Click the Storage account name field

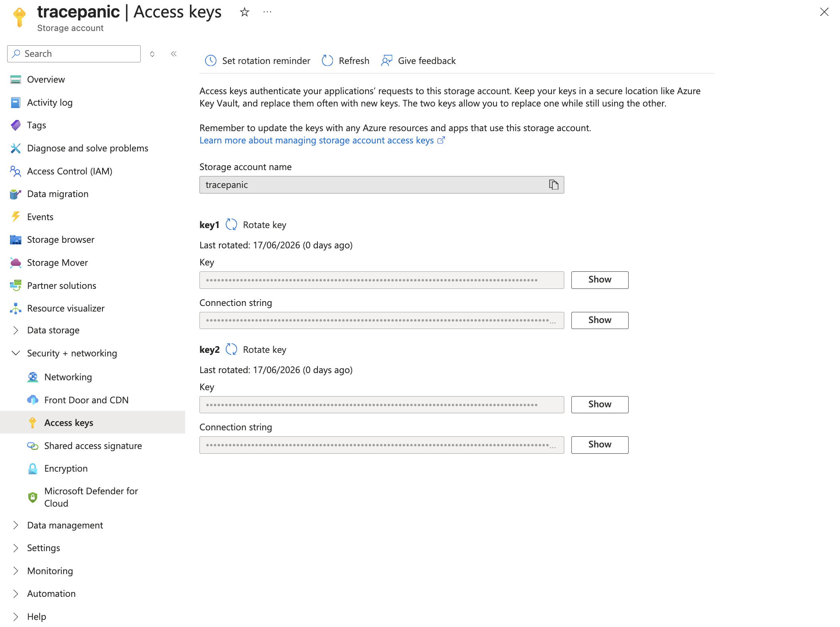coord(381,185)
